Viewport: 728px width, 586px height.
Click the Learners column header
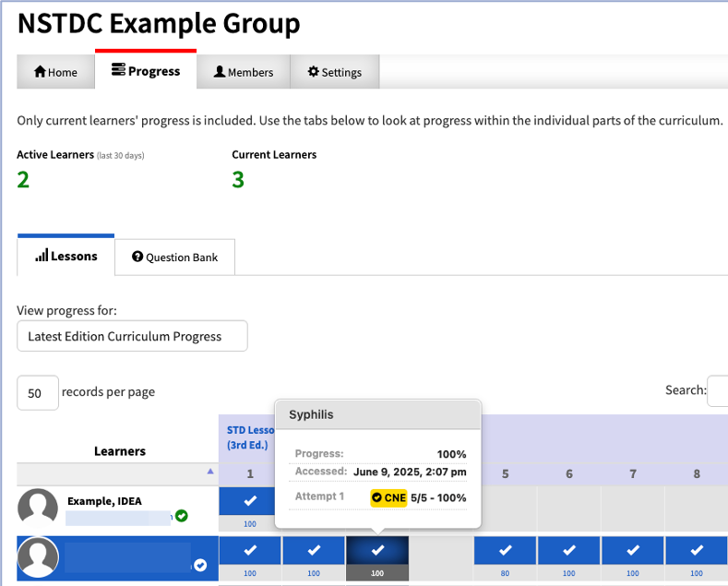[x=120, y=451]
